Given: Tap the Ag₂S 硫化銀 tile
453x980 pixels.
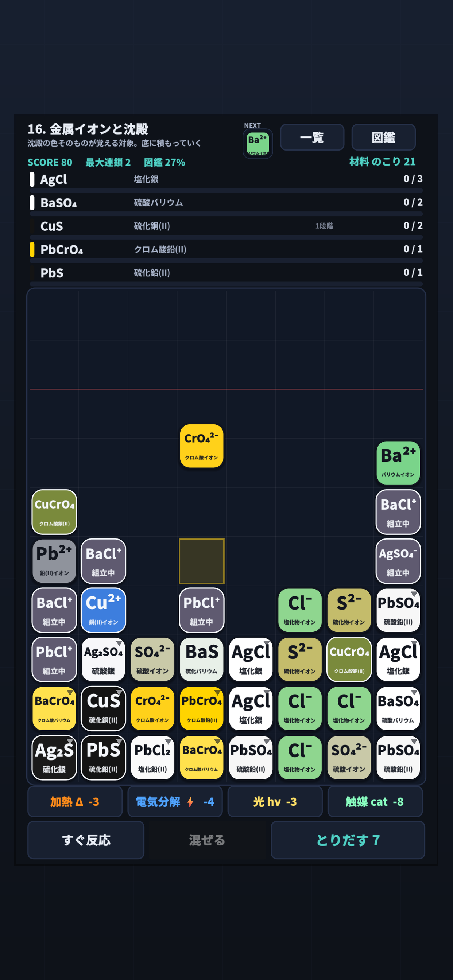Looking at the screenshot, I should pos(54,758).
